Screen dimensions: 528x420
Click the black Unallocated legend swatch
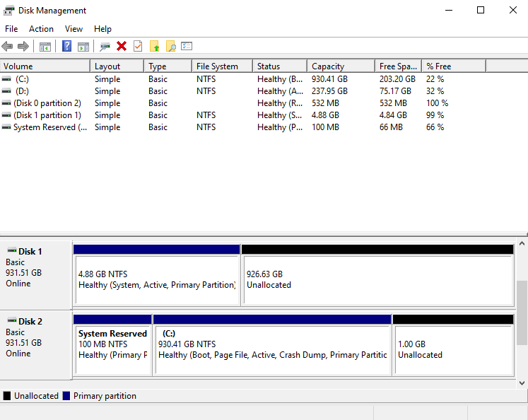tap(7, 396)
